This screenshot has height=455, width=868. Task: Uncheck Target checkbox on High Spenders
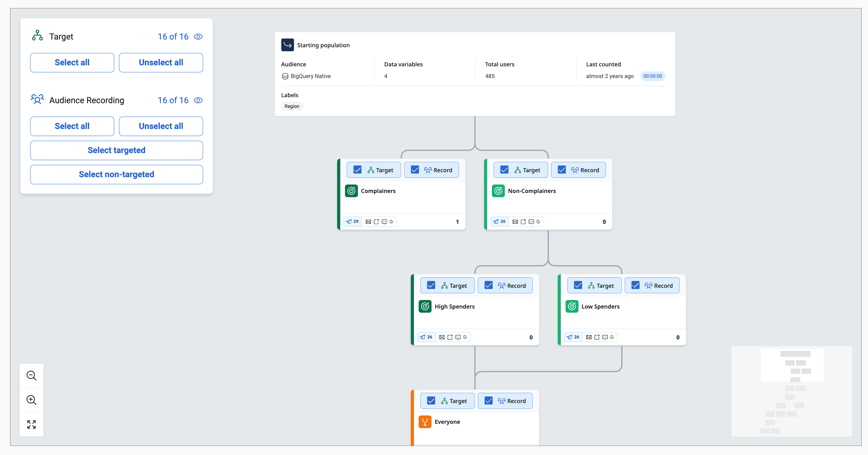(431, 285)
